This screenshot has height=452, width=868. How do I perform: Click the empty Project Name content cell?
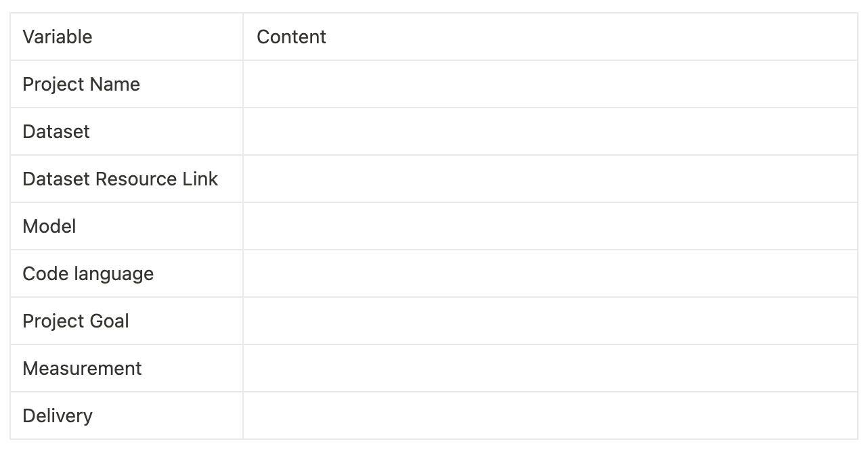click(550, 84)
